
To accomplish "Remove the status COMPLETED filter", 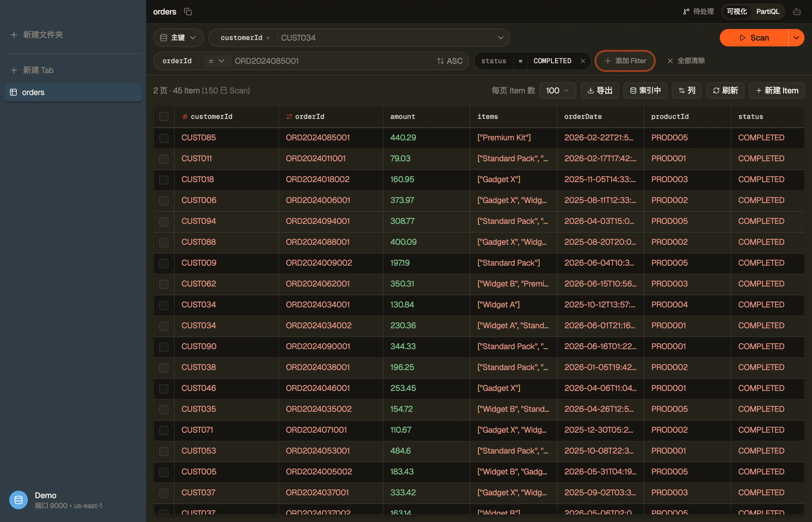I will (x=583, y=61).
